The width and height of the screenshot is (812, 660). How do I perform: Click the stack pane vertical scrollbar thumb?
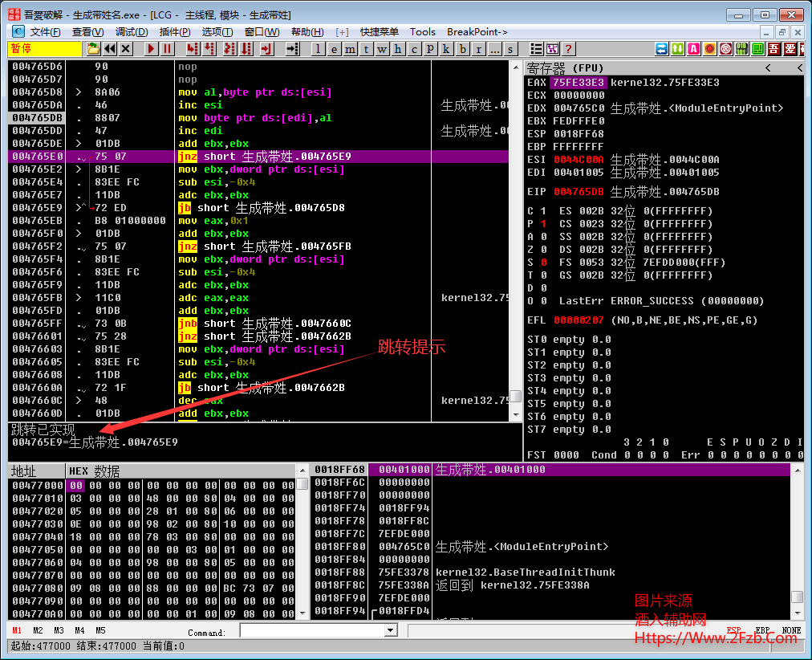[x=797, y=597]
